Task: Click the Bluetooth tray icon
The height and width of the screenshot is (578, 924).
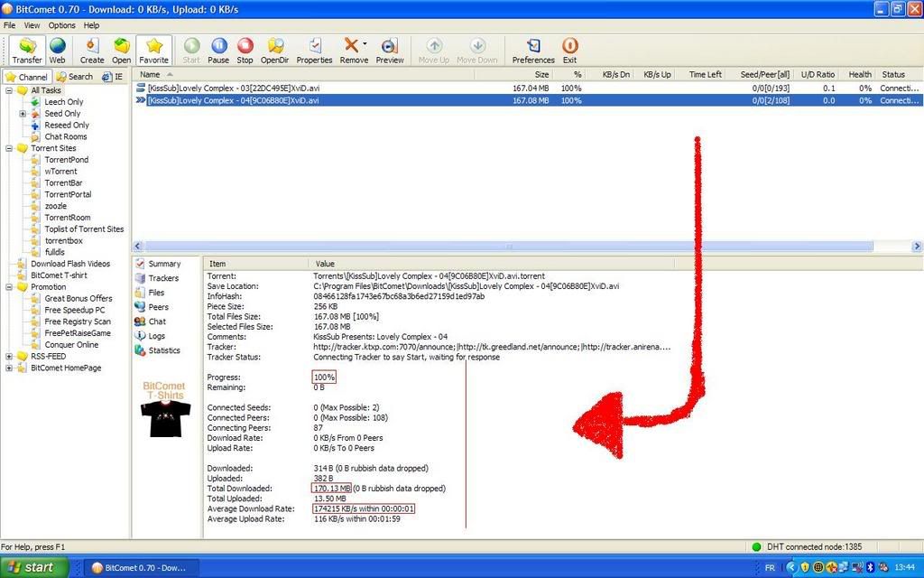Action: [870, 567]
